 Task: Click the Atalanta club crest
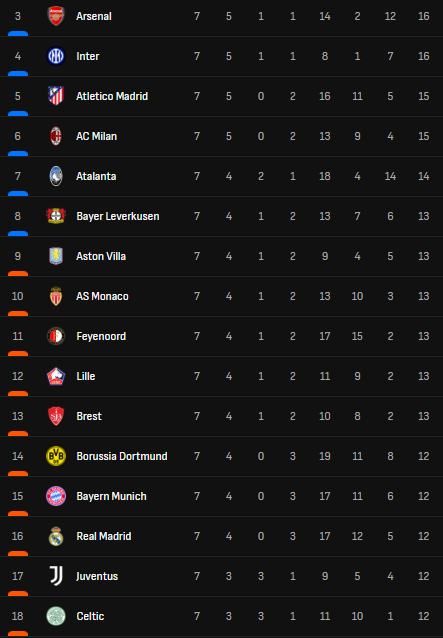pyautogui.click(x=56, y=176)
